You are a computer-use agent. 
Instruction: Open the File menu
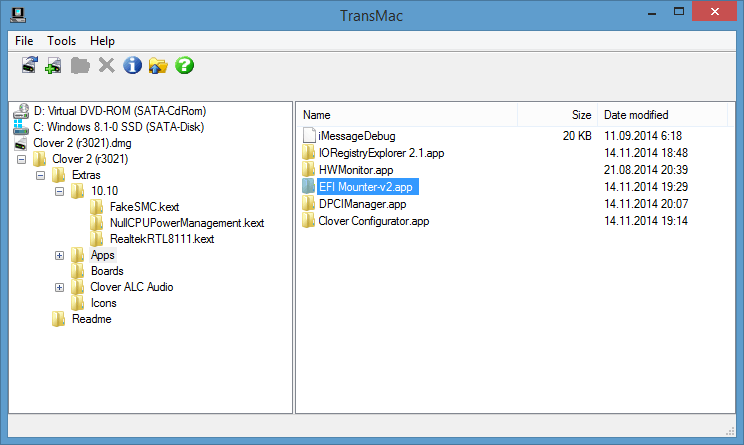pyautogui.click(x=24, y=41)
